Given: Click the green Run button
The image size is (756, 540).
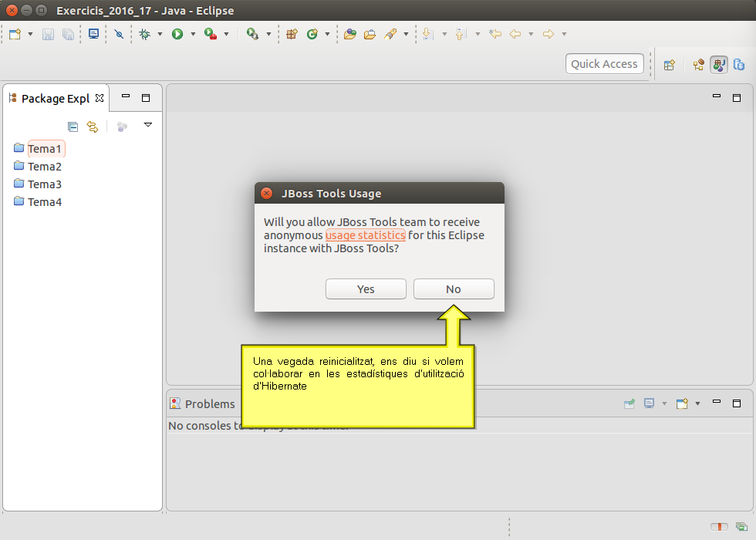Looking at the screenshot, I should [177, 34].
